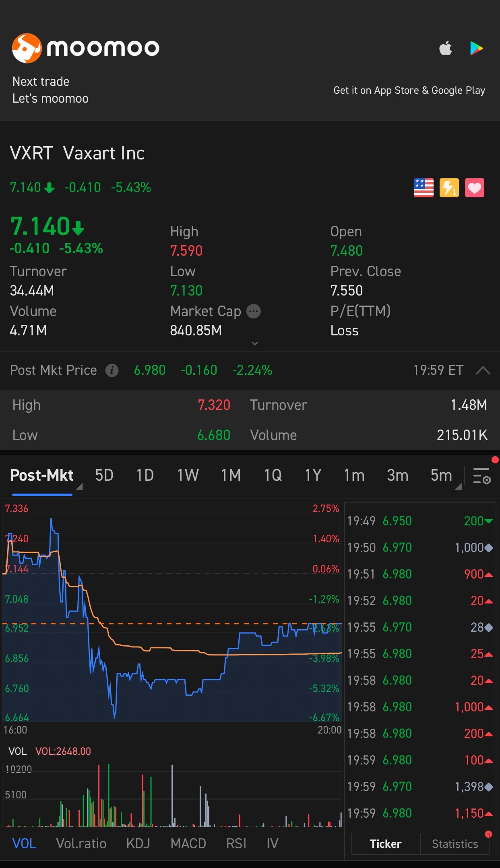Select the IV indicator

(x=273, y=843)
